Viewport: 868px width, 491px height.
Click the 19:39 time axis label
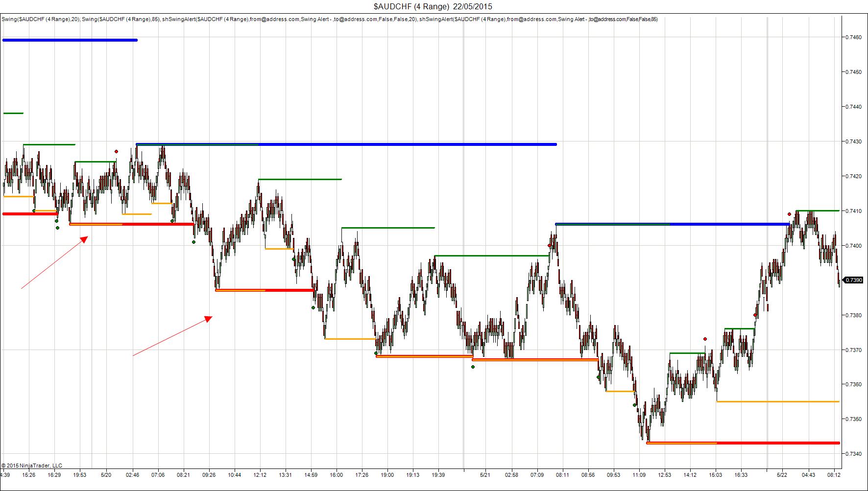[x=438, y=475]
